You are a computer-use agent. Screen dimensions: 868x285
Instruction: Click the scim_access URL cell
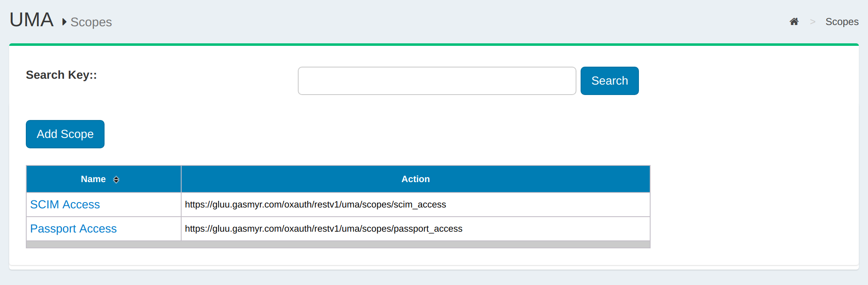pos(315,205)
